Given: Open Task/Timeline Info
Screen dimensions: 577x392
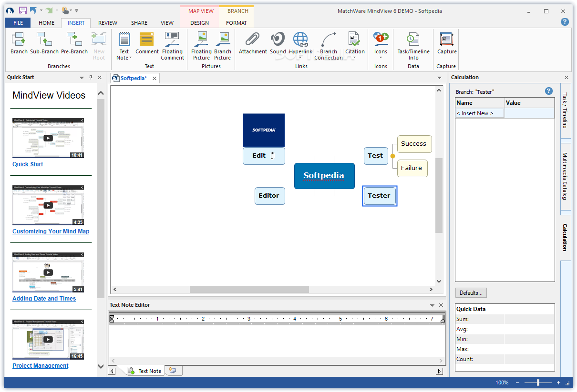Looking at the screenshot, I should 413,46.
